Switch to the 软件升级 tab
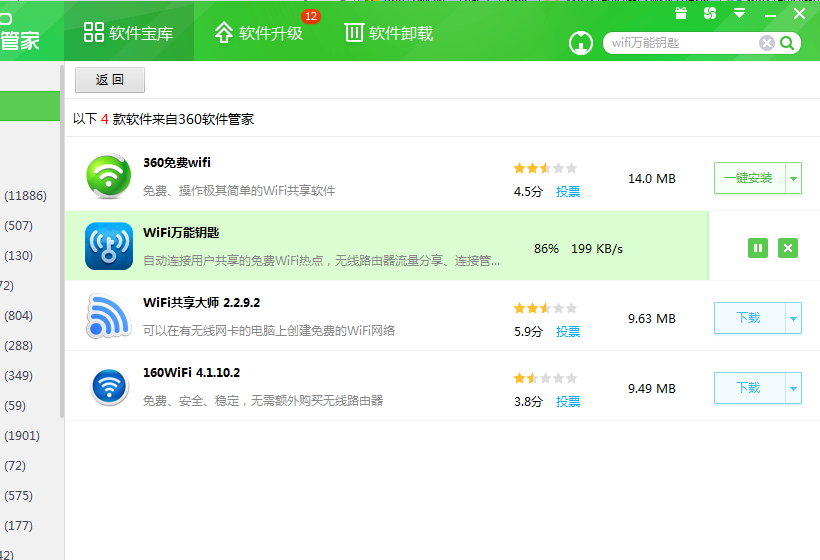 click(x=259, y=32)
